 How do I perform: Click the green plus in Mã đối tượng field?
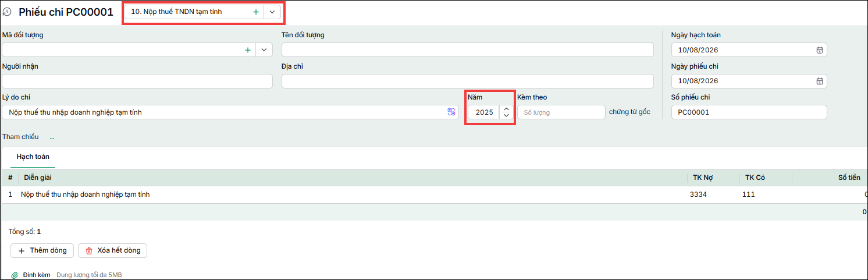[248, 50]
